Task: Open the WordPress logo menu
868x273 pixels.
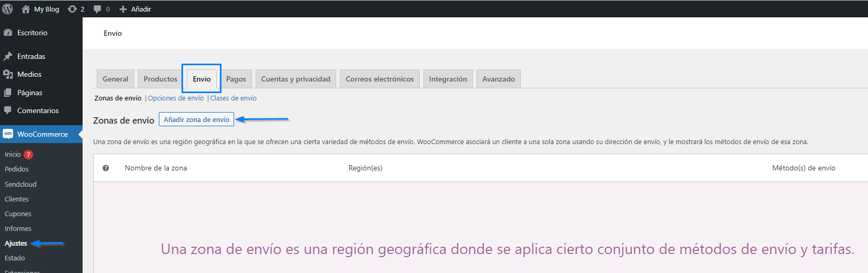Action: [x=7, y=9]
